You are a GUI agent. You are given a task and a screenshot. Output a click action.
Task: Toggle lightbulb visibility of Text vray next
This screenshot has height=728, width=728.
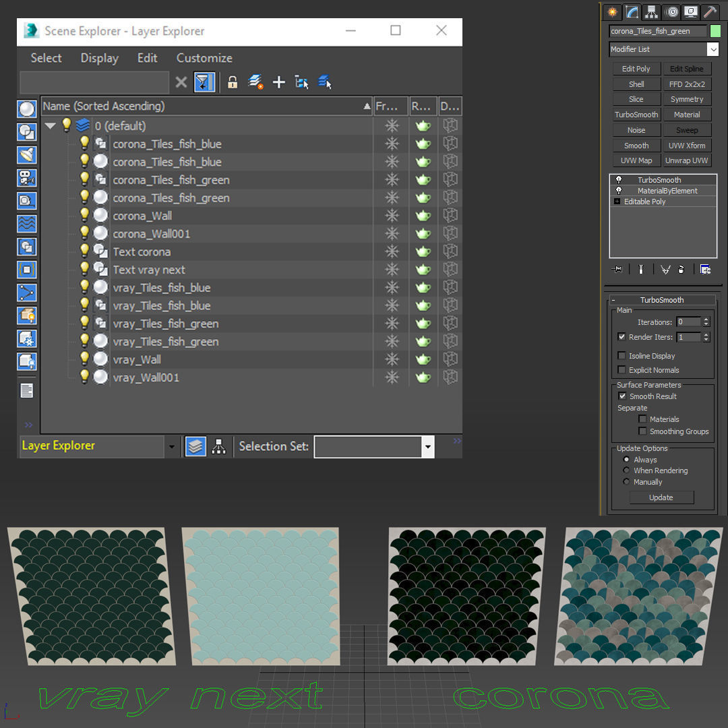(x=84, y=269)
